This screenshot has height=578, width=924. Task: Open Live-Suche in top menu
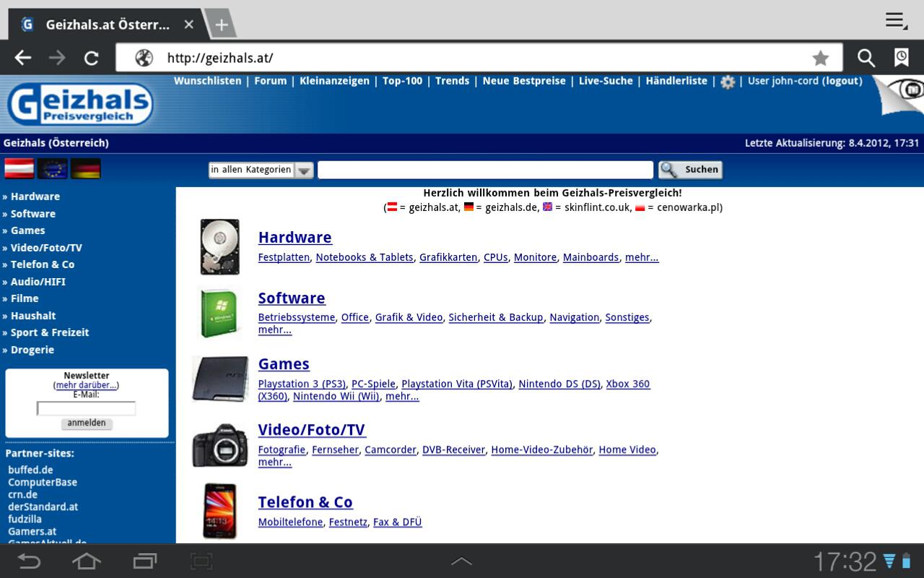tap(606, 81)
